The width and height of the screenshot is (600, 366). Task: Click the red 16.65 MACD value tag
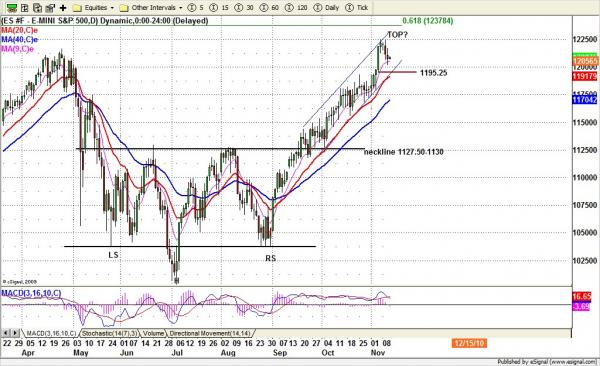click(582, 296)
